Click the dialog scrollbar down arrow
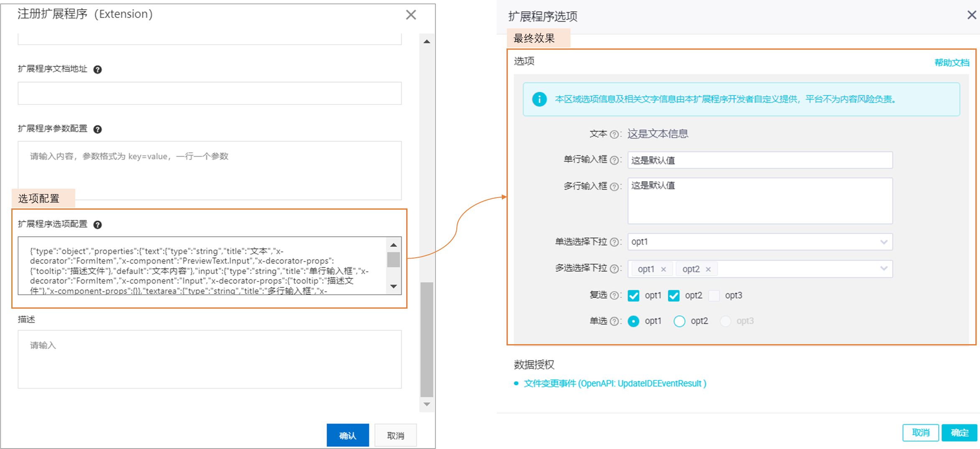The width and height of the screenshot is (980, 449). (x=427, y=404)
